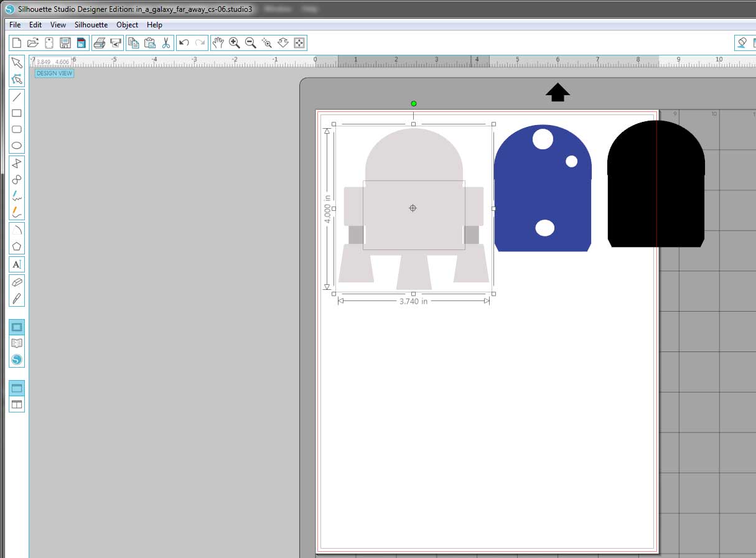Select the Draw a Polygon tool
Viewport: 756px width, 558px height.
tap(17, 246)
